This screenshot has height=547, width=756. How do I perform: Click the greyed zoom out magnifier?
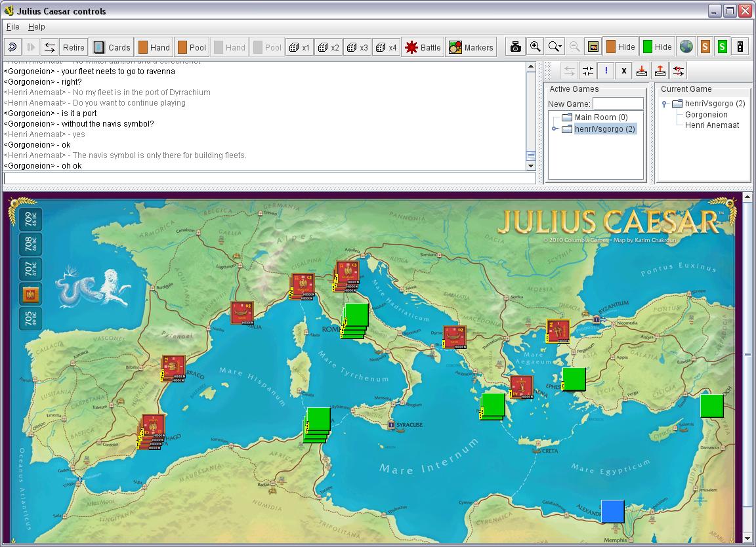(574, 47)
